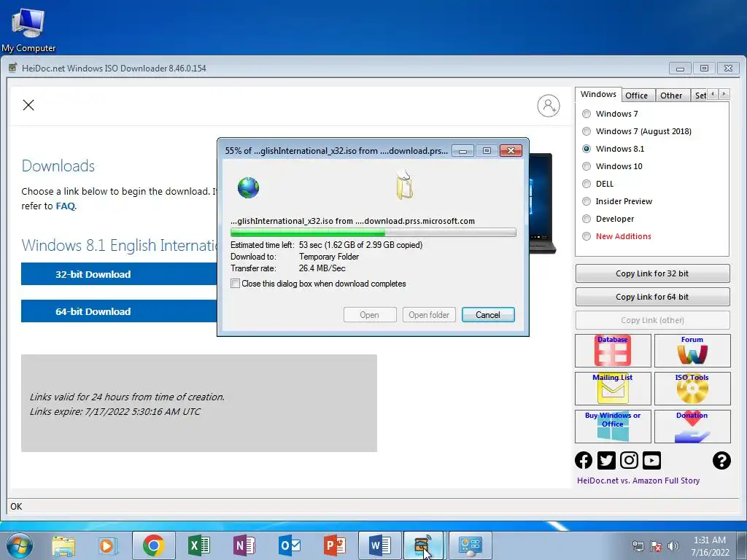The image size is (747, 560).
Task: Click 'Estimated time left: 53 sec' text
Action: [x=275, y=245]
